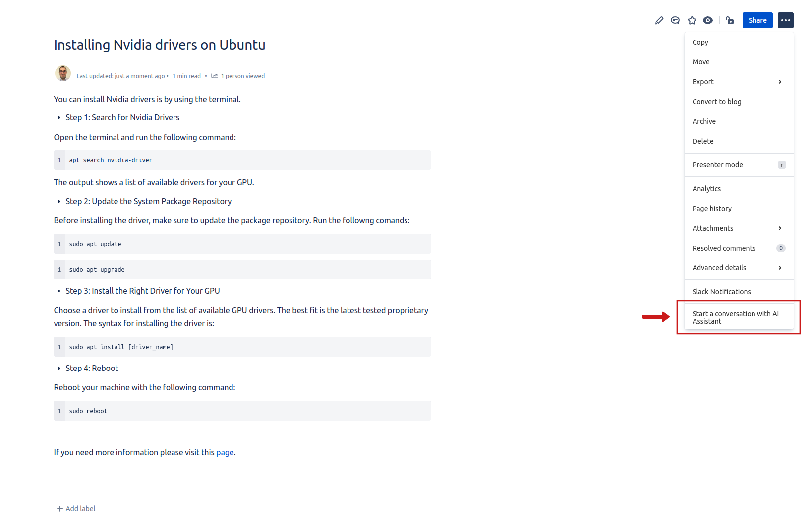Click the analytics chart icon beside viewer count

click(x=214, y=76)
